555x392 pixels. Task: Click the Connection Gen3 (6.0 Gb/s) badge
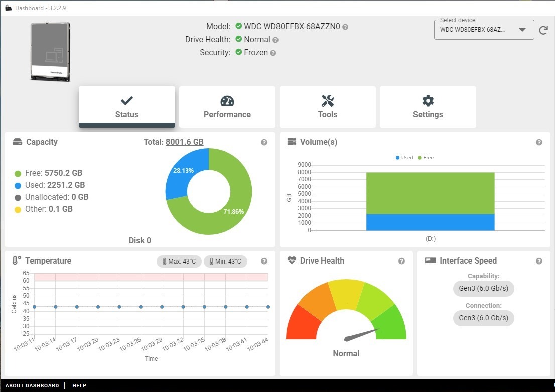point(484,318)
